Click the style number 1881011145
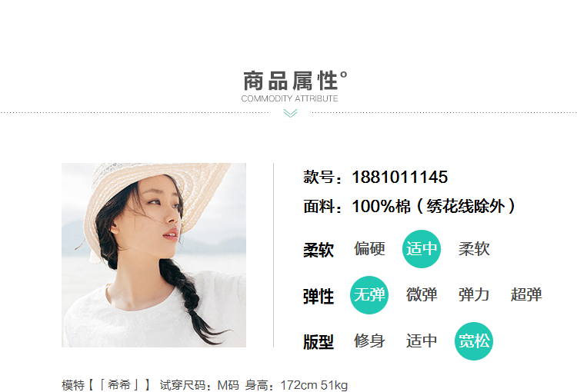This screenshot has height=392, width=577. pos(399,178)
